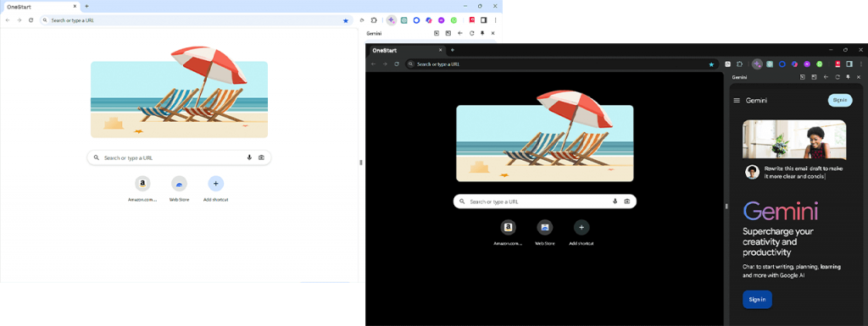Click Add shortcut in the light window

[x=216, y=188]
